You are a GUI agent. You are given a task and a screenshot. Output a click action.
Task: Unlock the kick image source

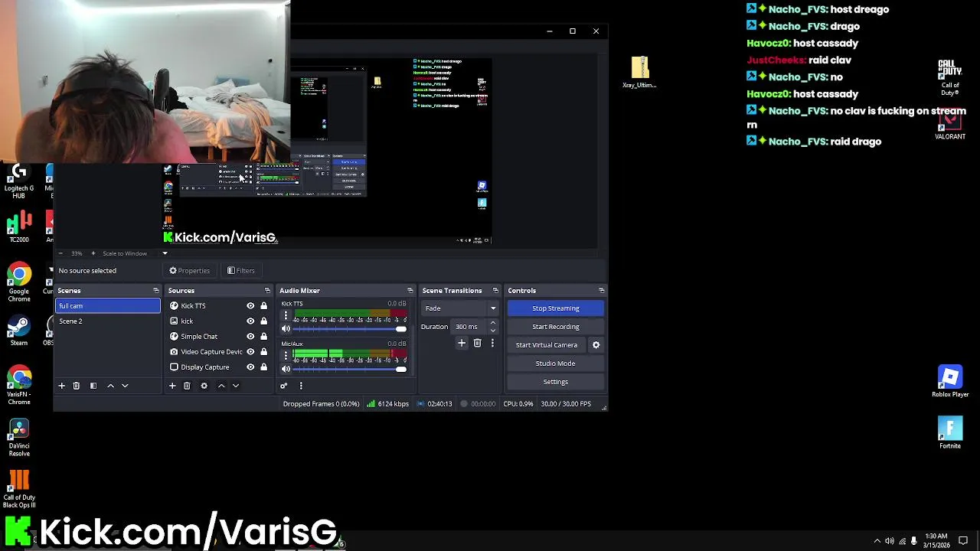click(x=263, y=321)
